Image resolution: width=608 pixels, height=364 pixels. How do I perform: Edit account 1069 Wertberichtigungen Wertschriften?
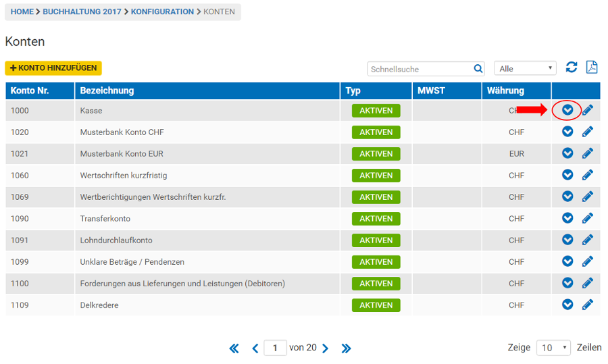click(x=588, y=197)
